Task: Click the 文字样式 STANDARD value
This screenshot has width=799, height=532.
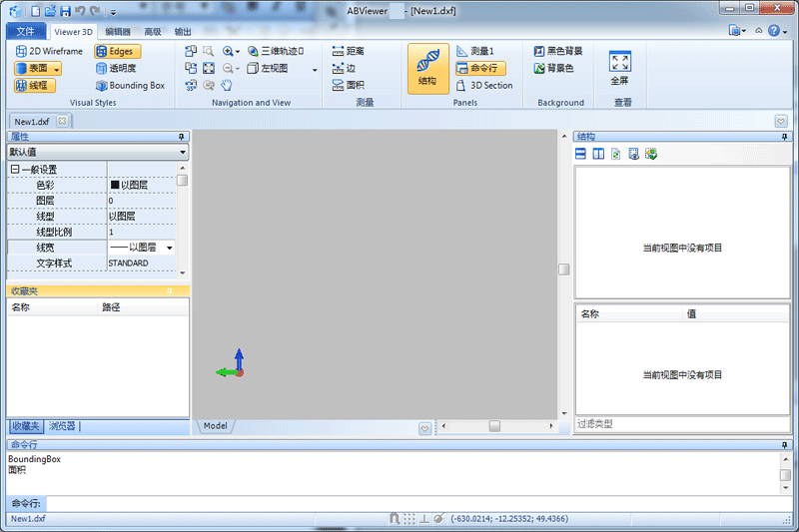Action: pos(129,264)
